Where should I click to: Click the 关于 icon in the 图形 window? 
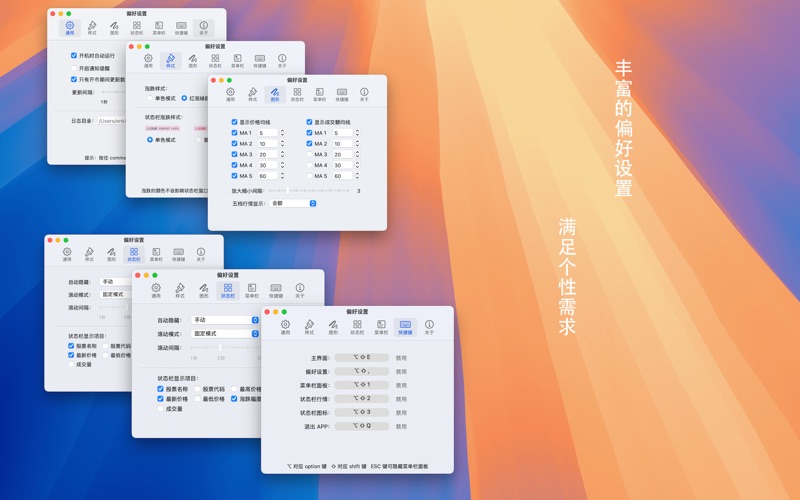click(364, 93)
